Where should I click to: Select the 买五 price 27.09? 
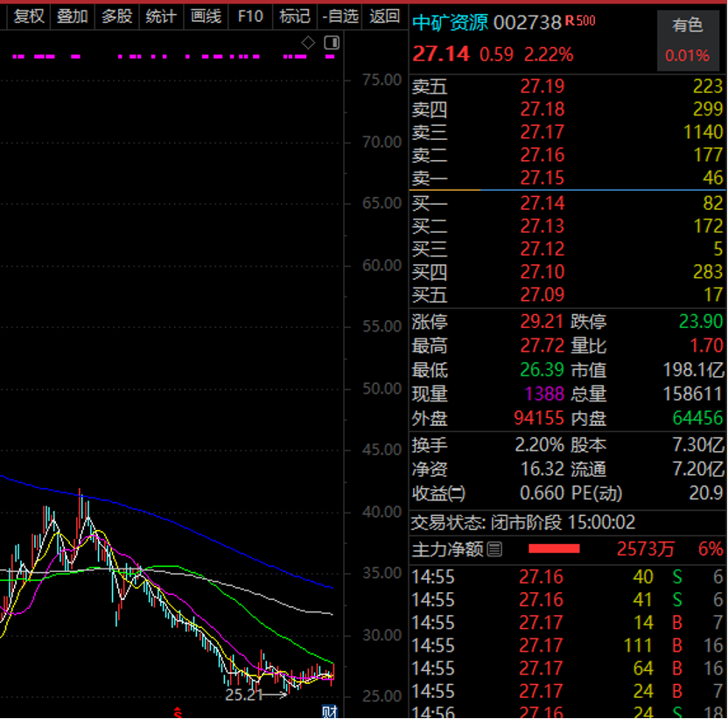(x=542, y=295)
